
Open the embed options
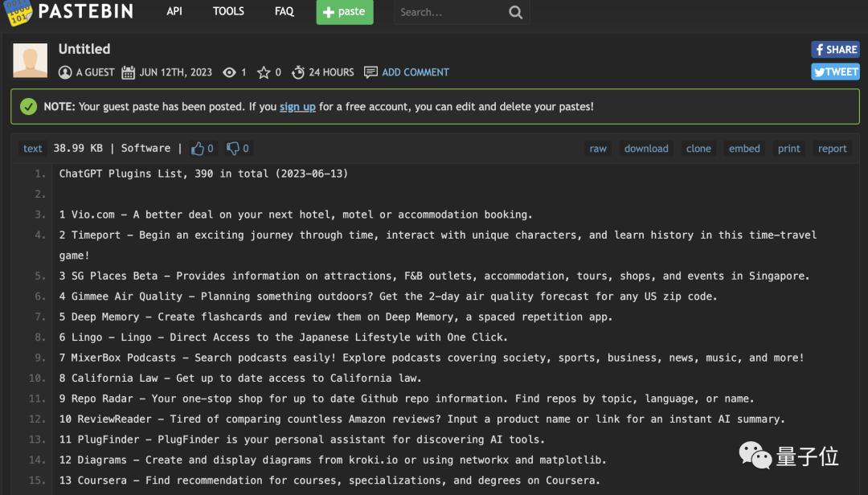[x=744, y=149]
